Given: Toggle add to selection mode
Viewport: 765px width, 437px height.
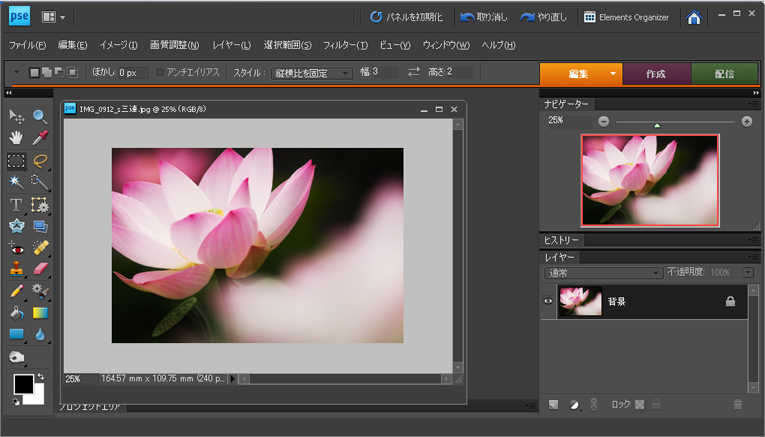Looking at the screenshot, I should point(47,73).
